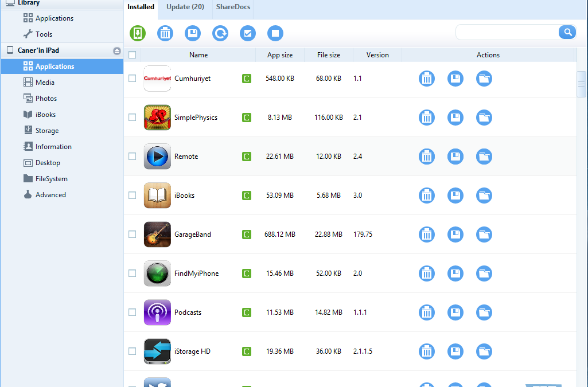Click the toolbar refresh icon

click(220, 33)
